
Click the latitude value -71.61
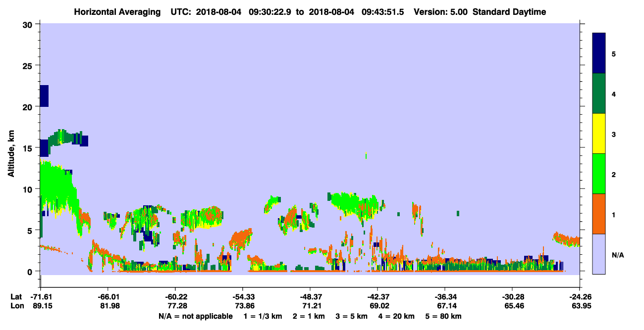coord(40,296)
